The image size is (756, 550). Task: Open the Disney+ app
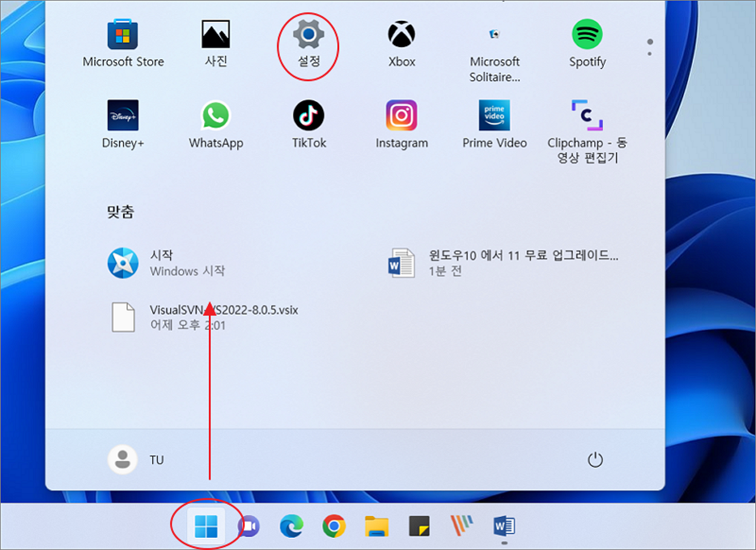[123, 125]
